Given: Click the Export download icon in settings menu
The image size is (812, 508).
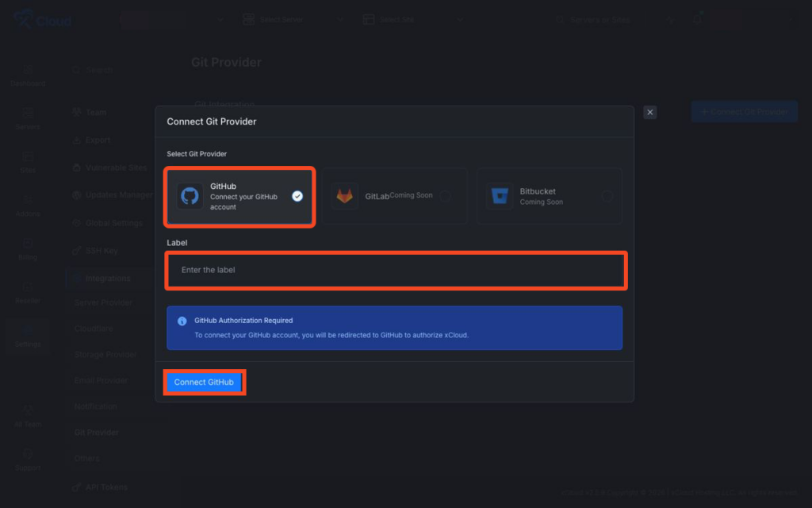Looking at the screenshot, I should coord(77,140).
